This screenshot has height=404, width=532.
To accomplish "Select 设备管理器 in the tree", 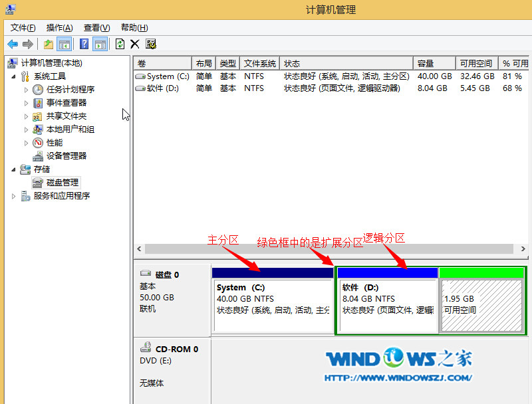I will click(66, 156).
